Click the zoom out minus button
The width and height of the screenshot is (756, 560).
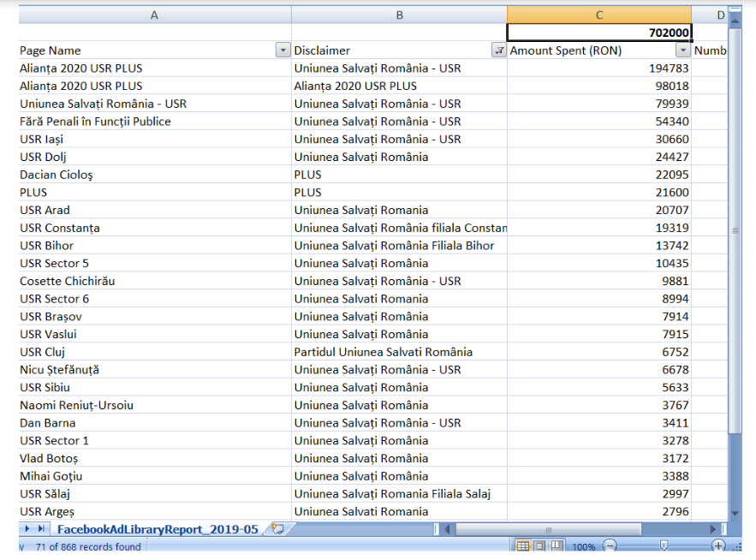610,546
